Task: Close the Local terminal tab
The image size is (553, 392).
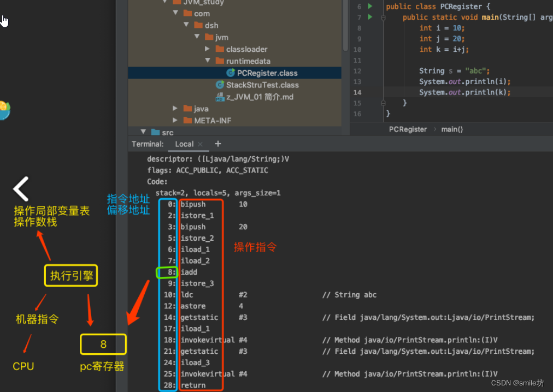Action: (200, 144)
